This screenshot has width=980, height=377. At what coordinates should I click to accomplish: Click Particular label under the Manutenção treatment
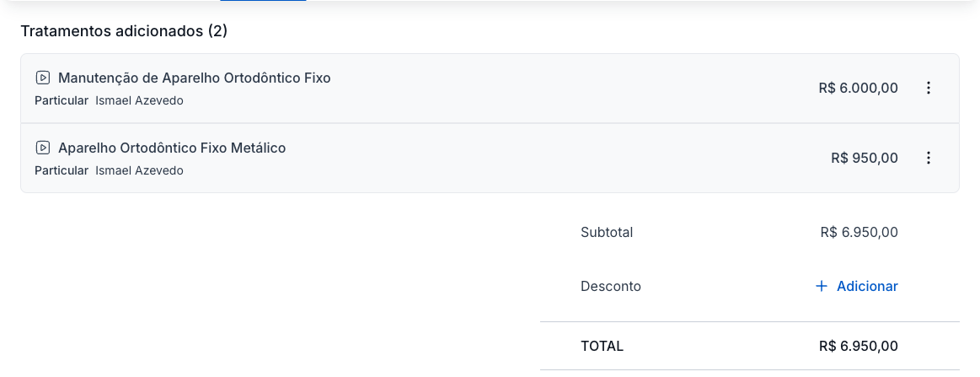62,100
